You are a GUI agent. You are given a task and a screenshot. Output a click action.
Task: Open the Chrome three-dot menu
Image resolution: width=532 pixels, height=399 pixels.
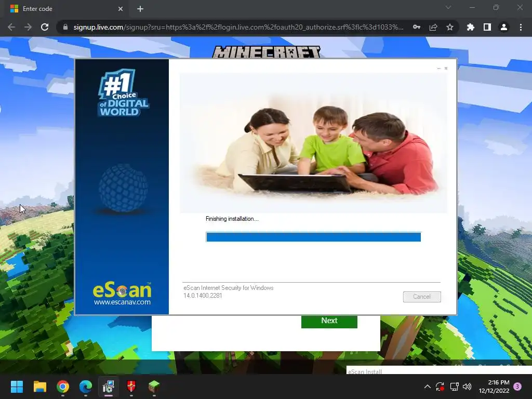coord(521,27)
